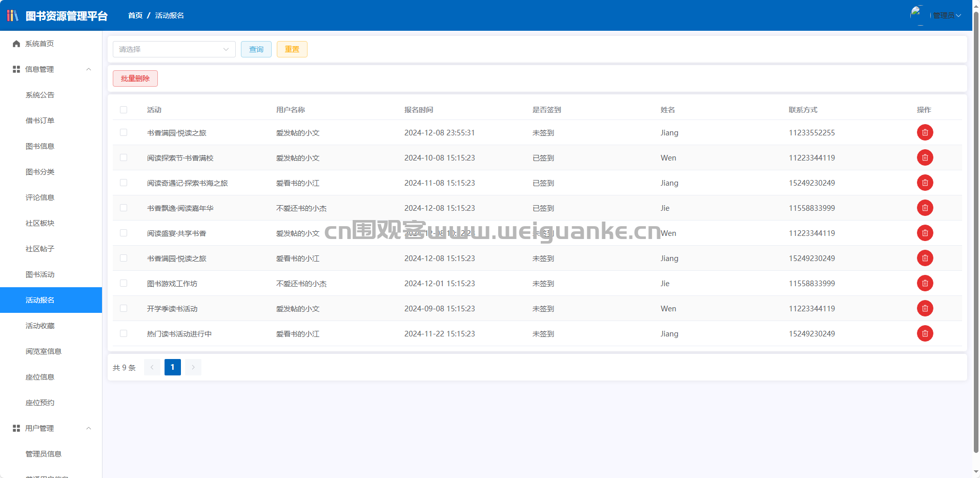The height and width of the screenshot is (478, 980).
Task: Check the box for 书香飘逸·阅读嘉年华 row
Action: (x=124, y=208)
